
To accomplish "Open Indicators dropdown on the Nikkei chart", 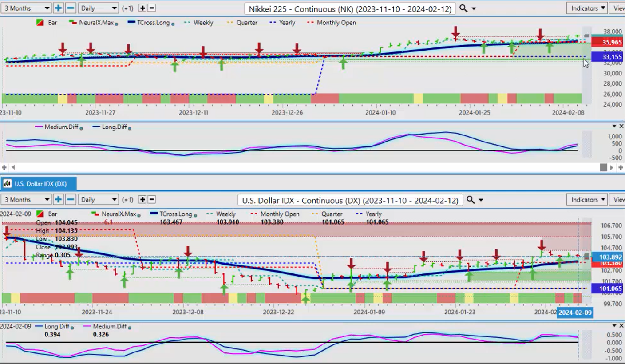I will (587, 8).
